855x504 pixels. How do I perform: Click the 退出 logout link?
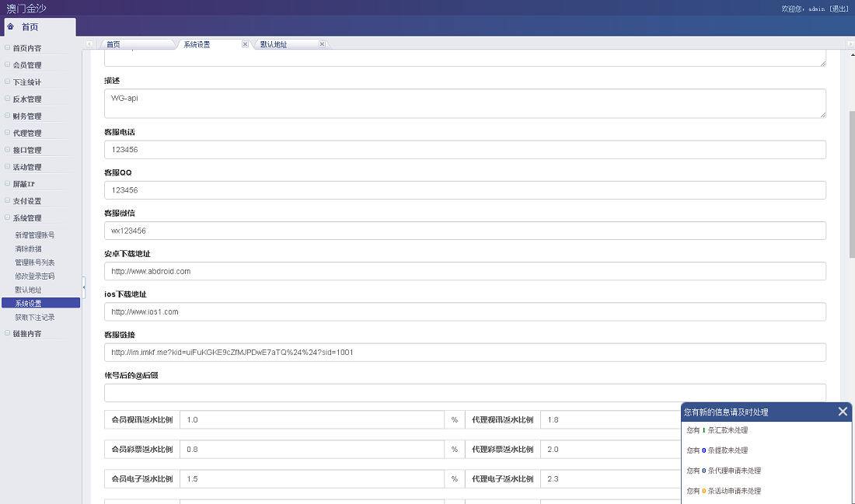[839, 9]
